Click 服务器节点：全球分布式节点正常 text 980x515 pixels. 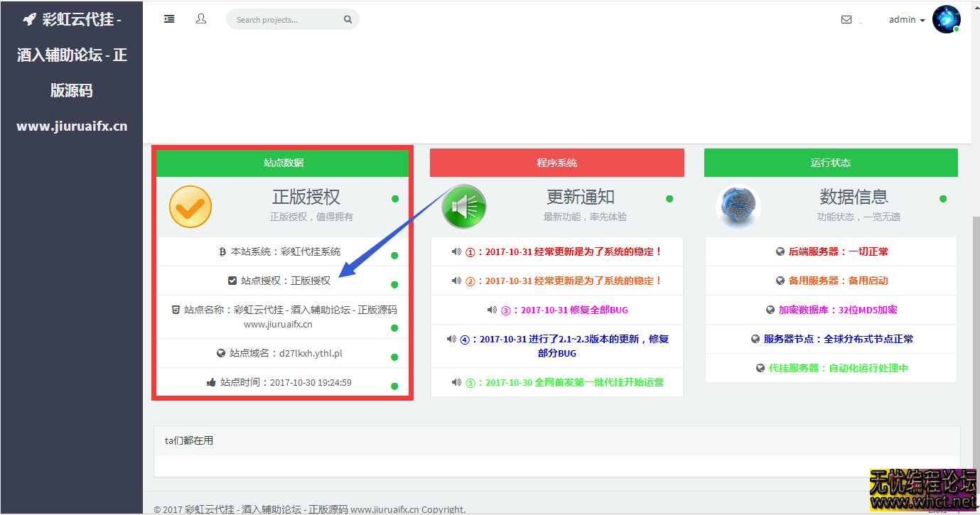point(839,339)
